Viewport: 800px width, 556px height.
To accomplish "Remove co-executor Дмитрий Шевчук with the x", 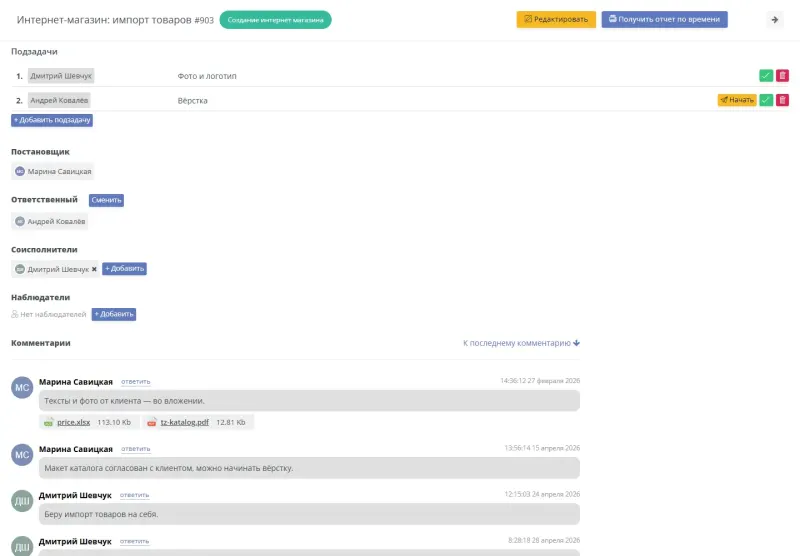I will point(94,269).
